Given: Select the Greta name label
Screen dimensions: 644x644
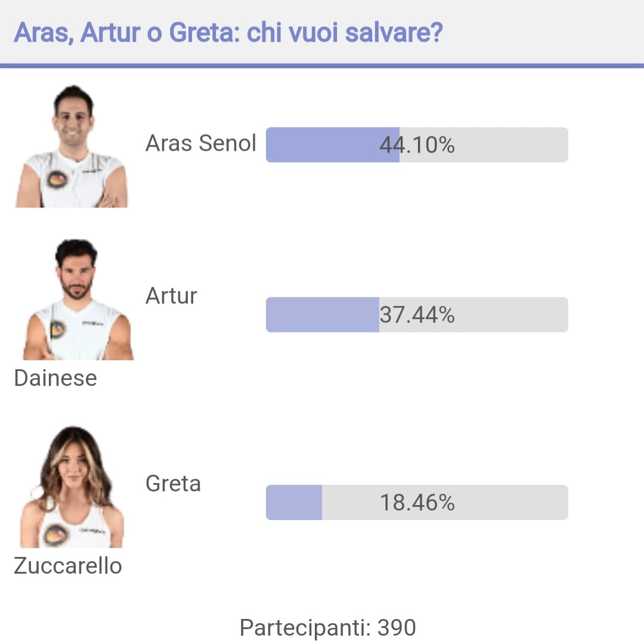Looking at the screenshot, I should (x=174, y=484).
